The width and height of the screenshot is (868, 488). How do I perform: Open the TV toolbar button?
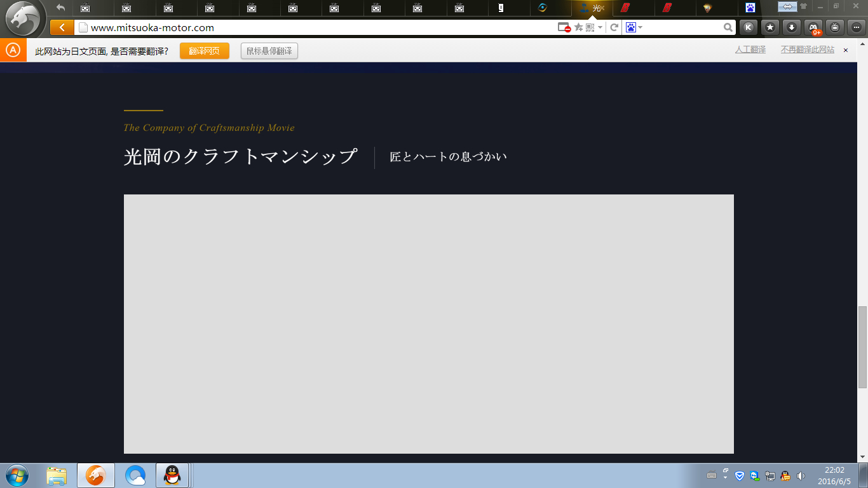point(835,27)
